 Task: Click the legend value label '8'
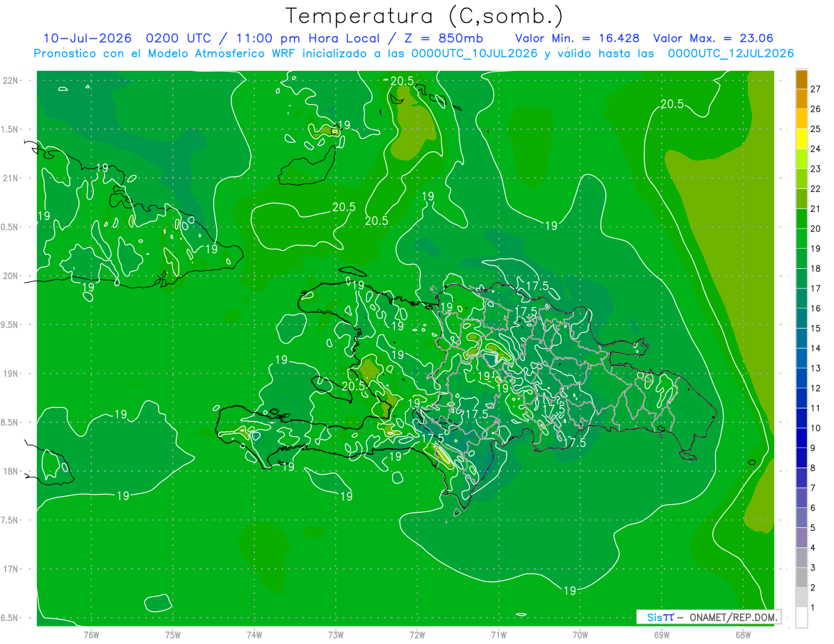pyautogui.click(x=813, y=468)
